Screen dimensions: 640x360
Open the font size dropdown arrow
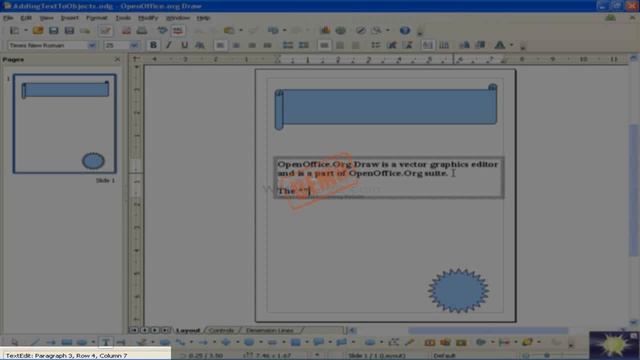[x=134, y=45]
